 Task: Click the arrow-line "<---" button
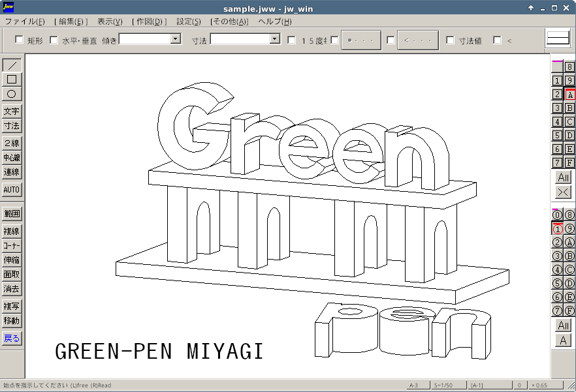[418, 40]
